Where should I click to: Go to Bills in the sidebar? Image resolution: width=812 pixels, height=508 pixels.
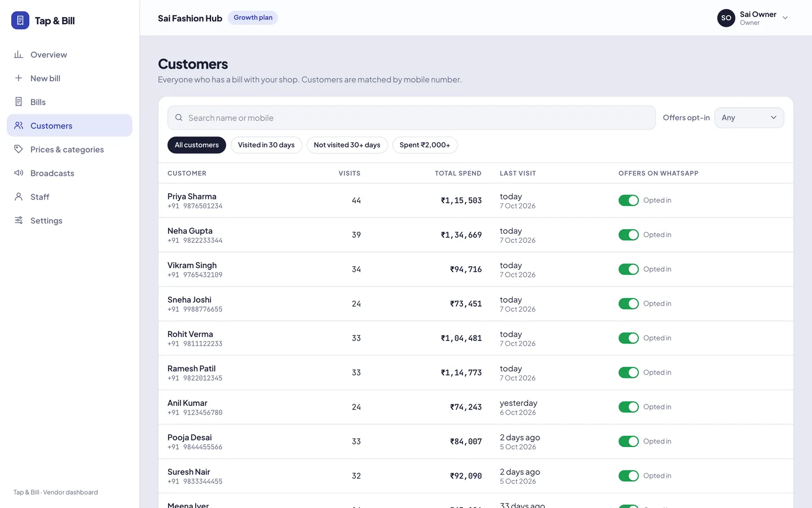pos(70,102)
